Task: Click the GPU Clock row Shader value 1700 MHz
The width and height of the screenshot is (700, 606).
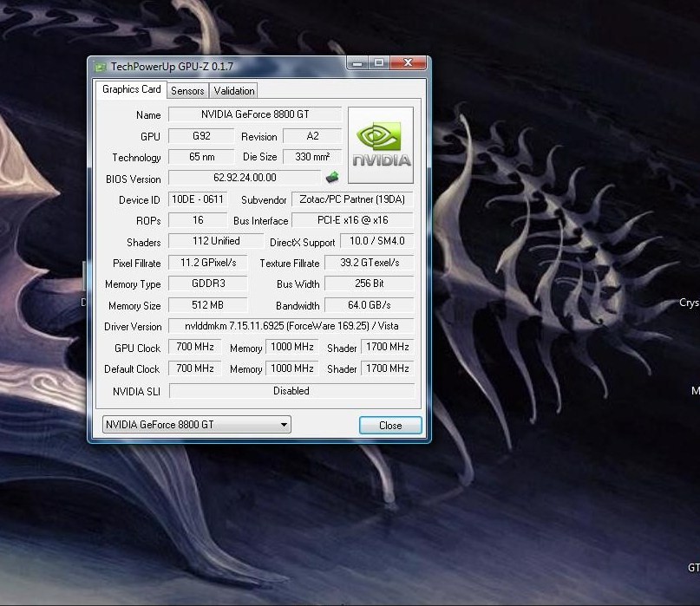Action: 388,347
